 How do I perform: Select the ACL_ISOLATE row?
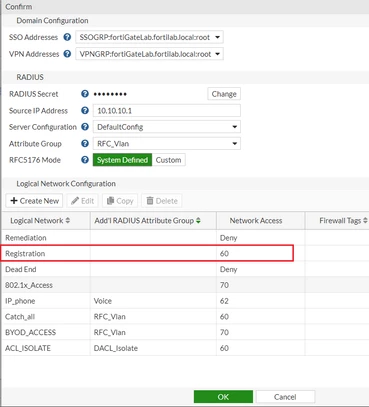(x=185, y=348)
